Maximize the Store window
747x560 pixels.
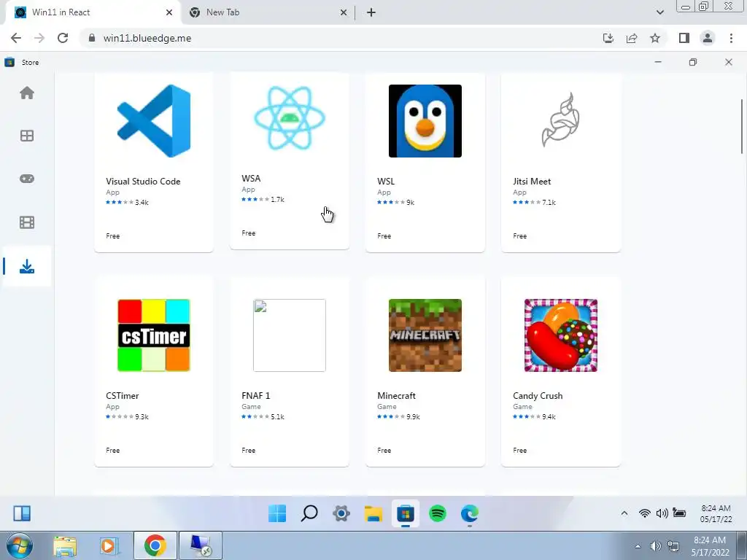[x=693, y=62]
